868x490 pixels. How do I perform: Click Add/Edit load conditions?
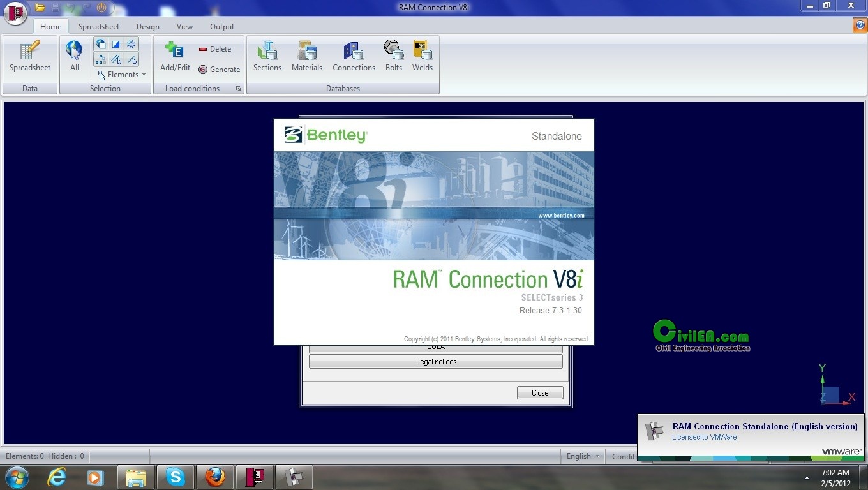175,57
